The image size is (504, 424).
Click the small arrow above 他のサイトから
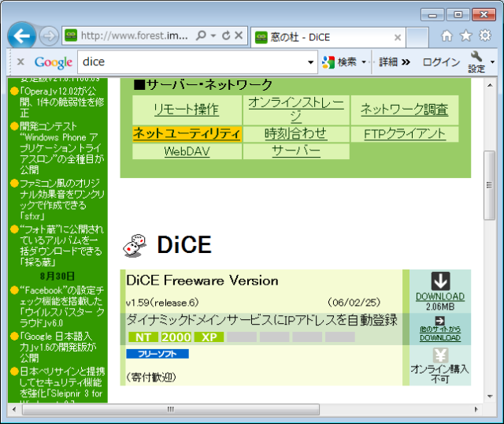coord(439,321)
